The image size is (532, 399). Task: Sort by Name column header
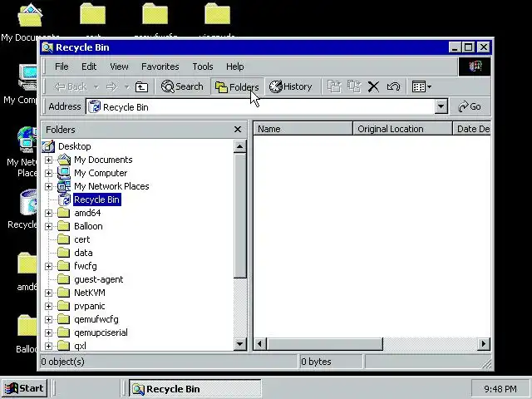(x=303, y=129)
